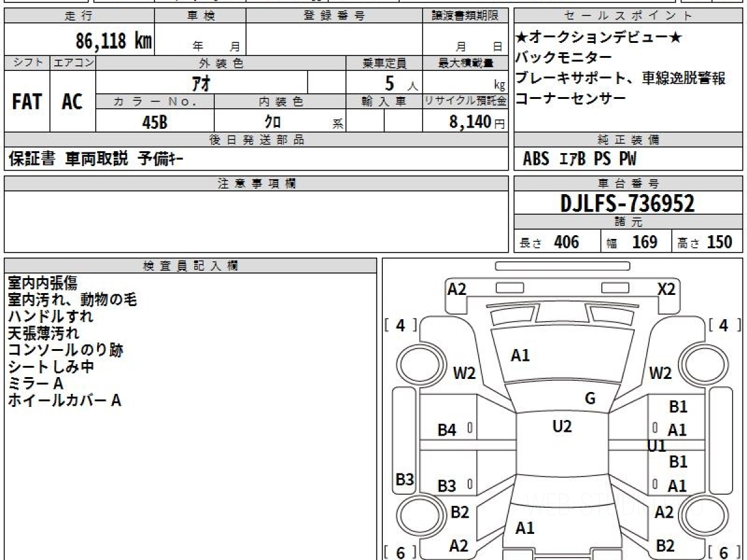Click inspector note ホイールカバー A
Viewport: 747px width, 560px height.
(x=64, y=400)
